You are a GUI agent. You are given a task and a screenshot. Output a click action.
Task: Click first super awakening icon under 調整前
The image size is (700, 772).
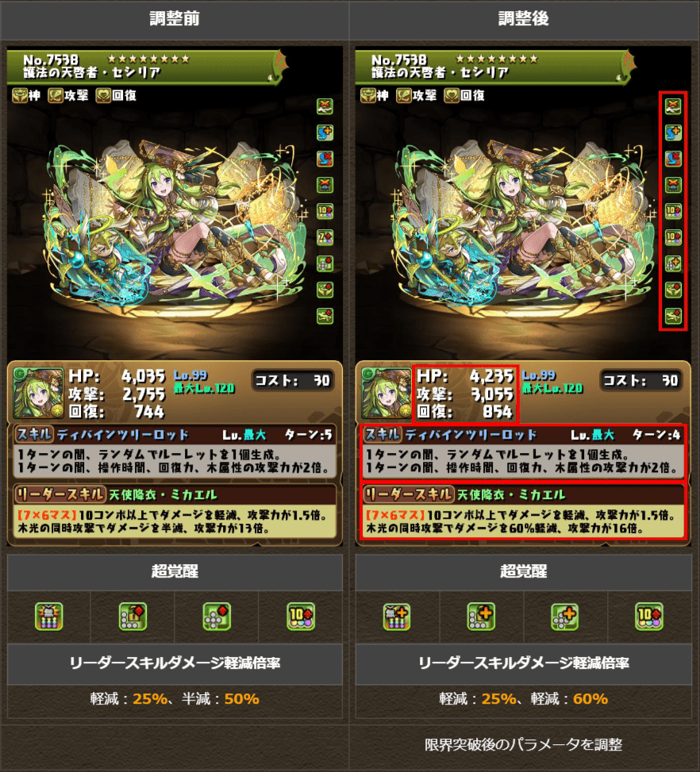coord(48,616)
